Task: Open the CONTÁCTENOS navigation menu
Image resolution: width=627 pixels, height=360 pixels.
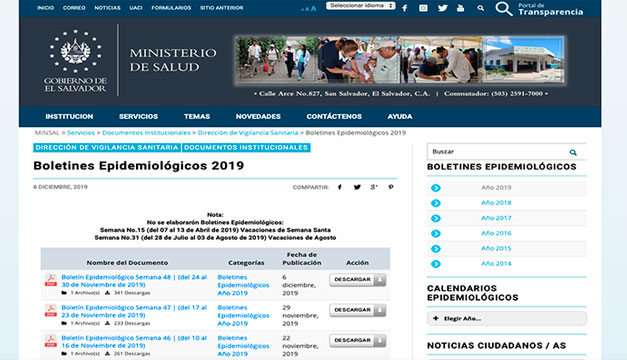Action: click(334, 116)
